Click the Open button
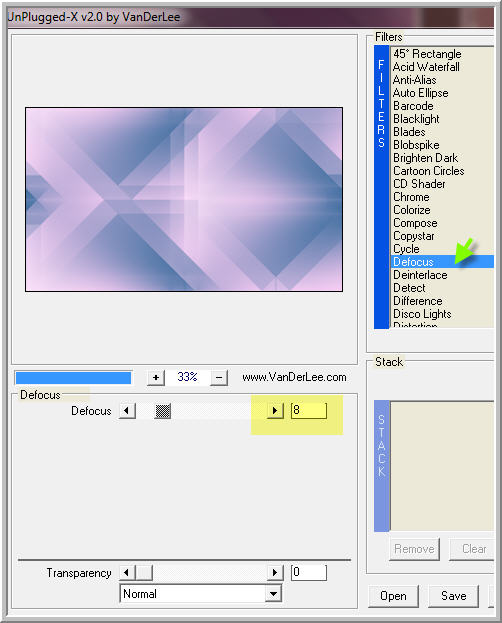The image size is (502, 623). (x=393, y=596)
